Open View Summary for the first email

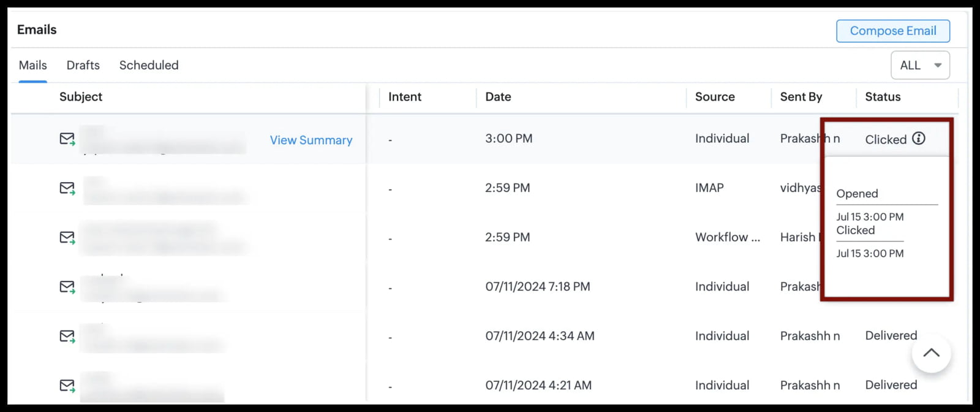coord(311,140)
